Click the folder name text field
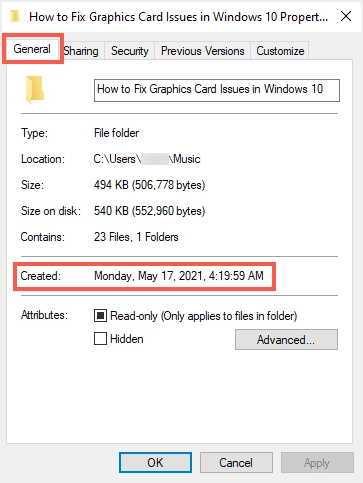 tap(217, 90)
